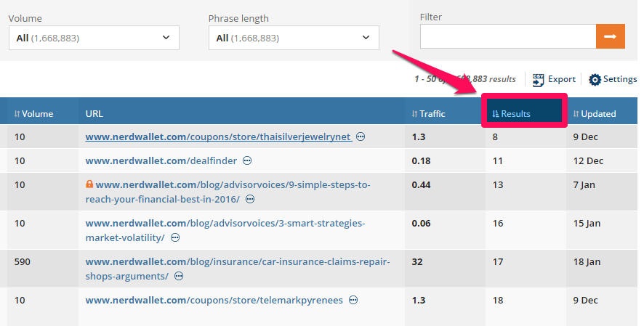Export results as CSV
Viewport: 644px width, 326px height.
(x=554, y=79)
